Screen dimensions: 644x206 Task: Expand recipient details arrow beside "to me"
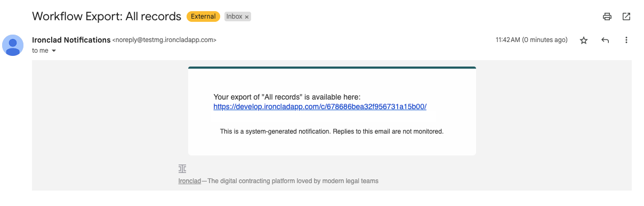point(53,51)
